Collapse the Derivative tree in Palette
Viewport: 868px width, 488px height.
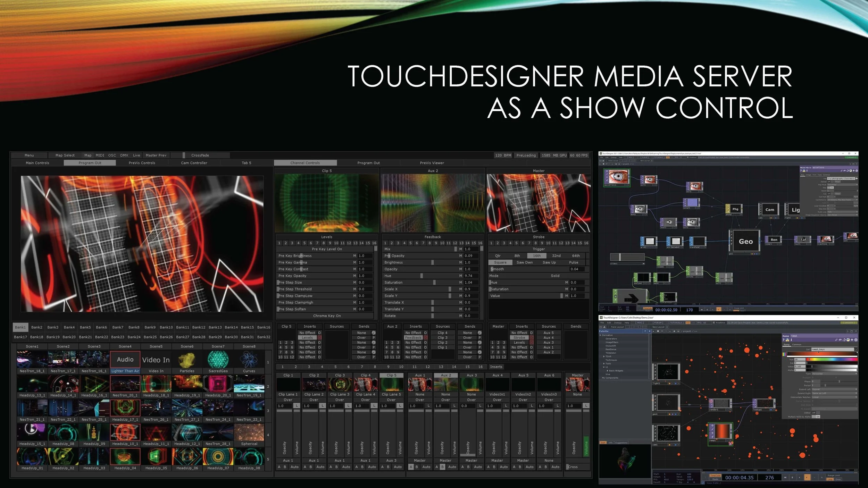(x=600, y=335)
